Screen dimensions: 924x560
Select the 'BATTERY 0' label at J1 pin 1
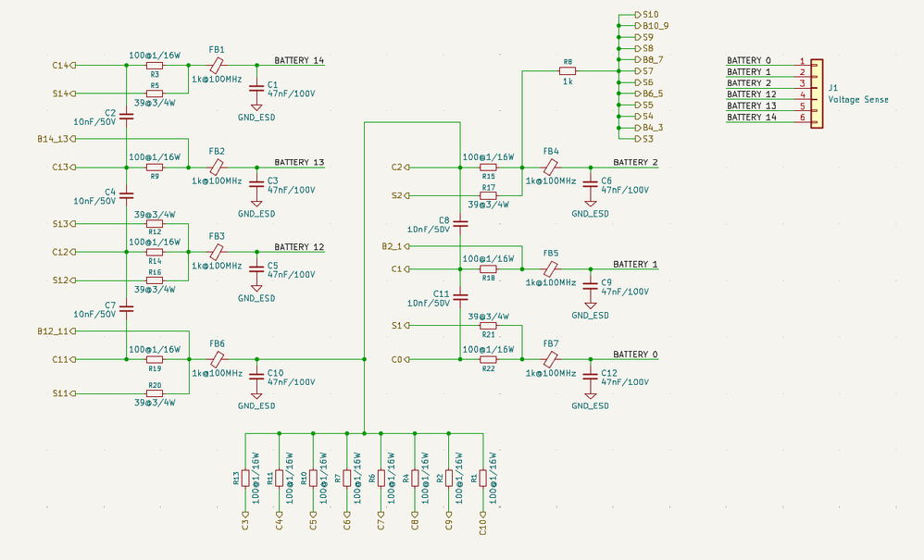pos(748,60)
